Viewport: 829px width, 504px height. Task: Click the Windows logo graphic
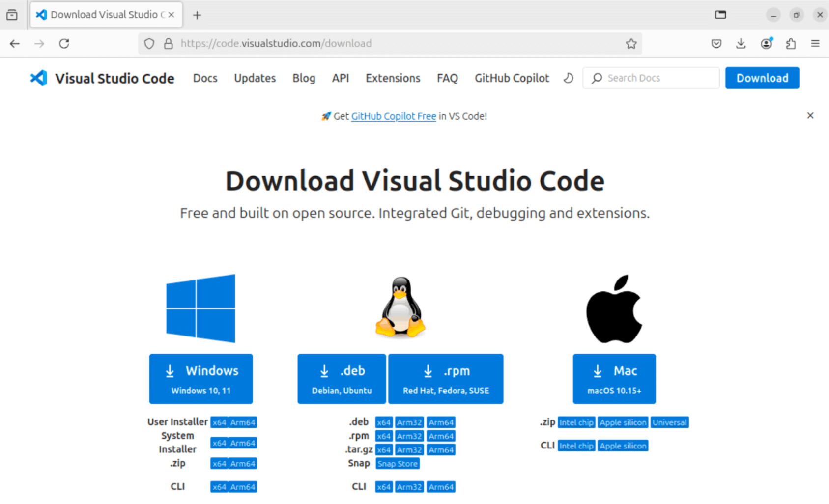click(200, 308)
